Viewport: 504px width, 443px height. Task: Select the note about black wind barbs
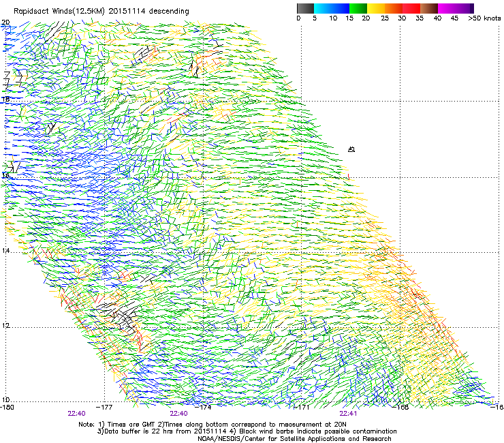(x=315, y=431)
